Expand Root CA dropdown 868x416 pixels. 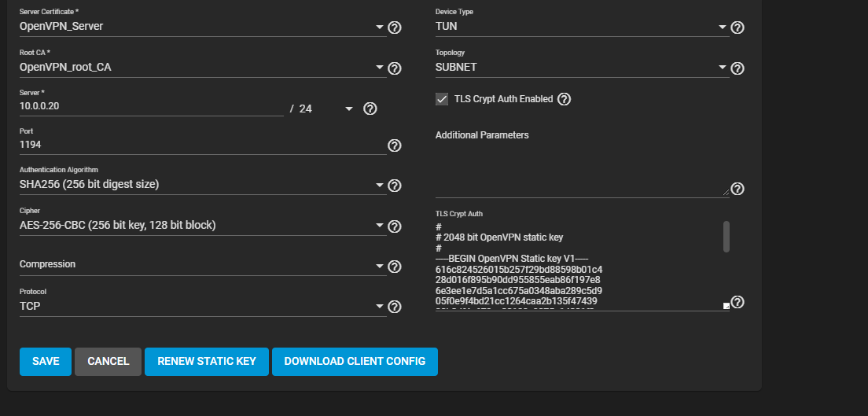coord(379,68)
